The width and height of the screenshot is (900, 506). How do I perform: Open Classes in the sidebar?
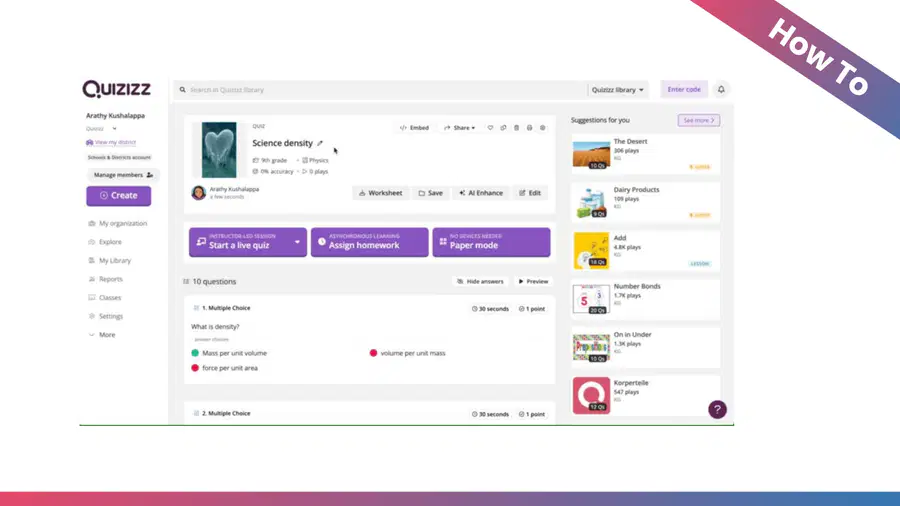click(x=104, y=298)
